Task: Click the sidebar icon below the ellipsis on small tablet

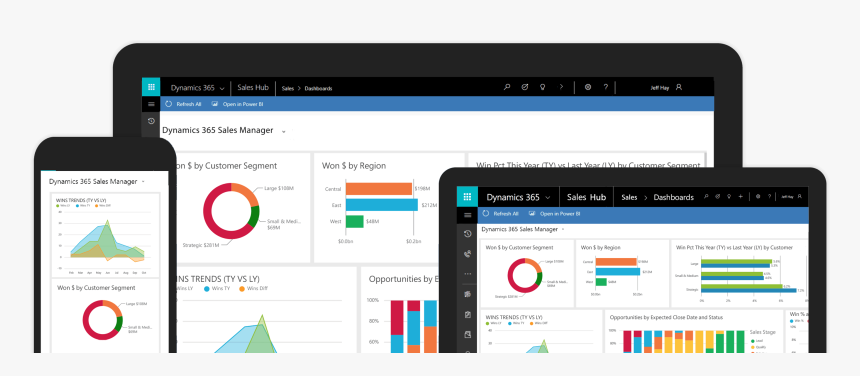Action: click(468, 294)
